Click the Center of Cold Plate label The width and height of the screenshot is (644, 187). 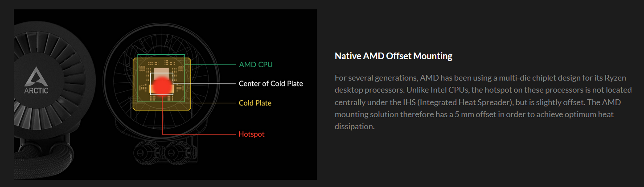pyautogui.click(x=271, y=84)
